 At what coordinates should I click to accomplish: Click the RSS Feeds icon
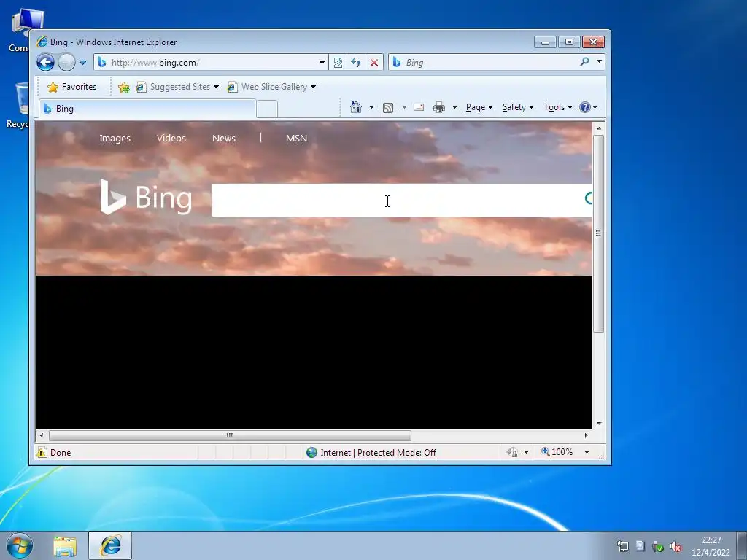[388, 108]
